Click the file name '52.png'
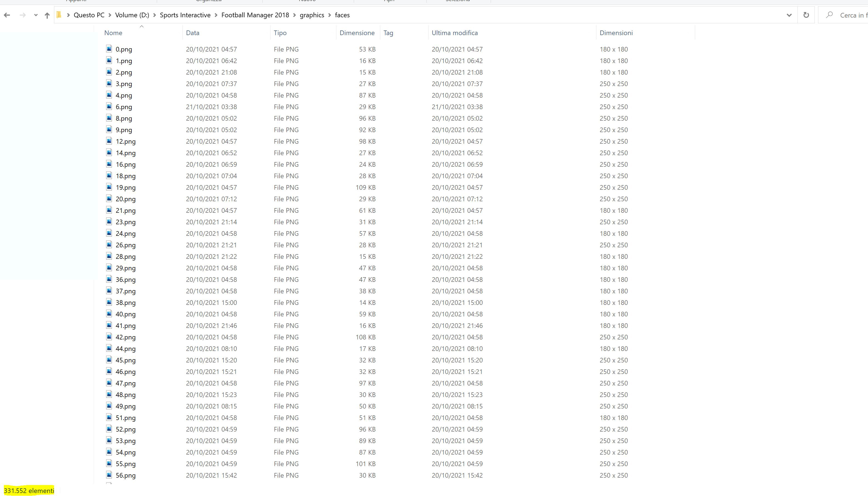Viewport: 868px width, 496px height. tap(125, 429)
